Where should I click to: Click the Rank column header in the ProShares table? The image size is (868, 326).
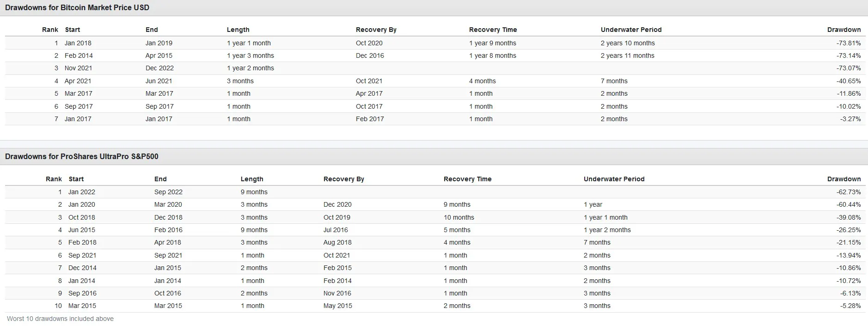pos(54,179)
